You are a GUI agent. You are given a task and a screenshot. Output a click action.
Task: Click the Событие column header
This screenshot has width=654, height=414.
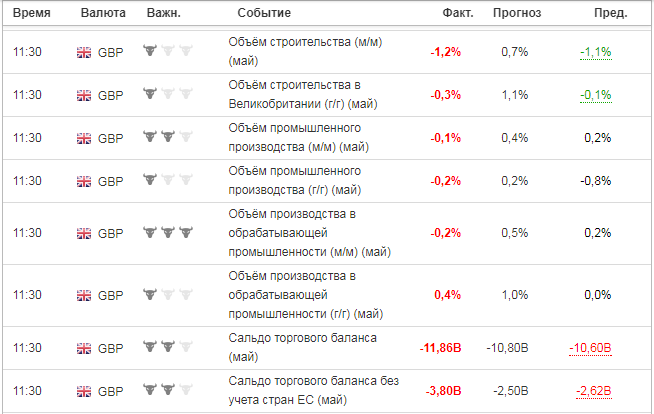(x=264, y=13)
